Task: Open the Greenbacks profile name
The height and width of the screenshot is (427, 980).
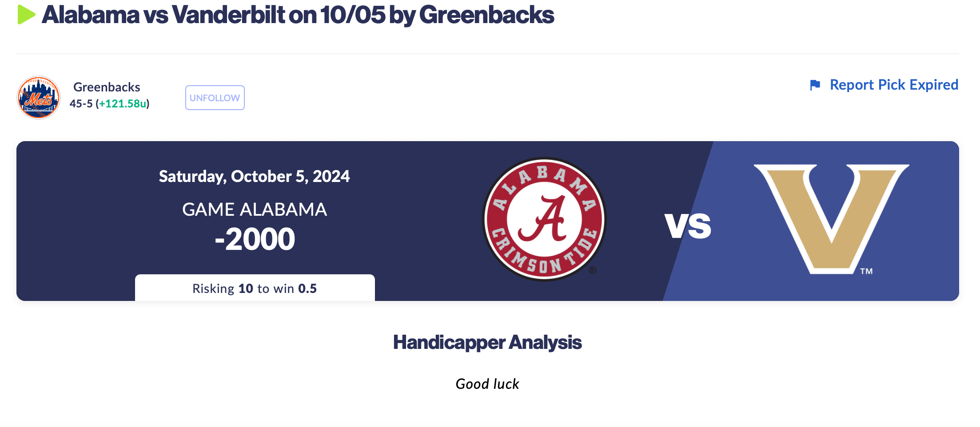Action: tap(107, 87)
